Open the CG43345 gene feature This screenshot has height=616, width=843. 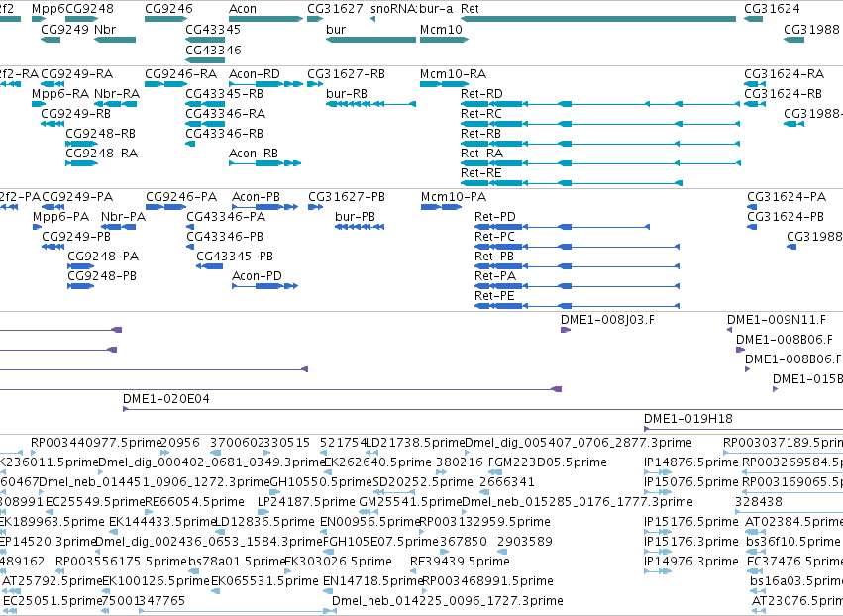click(x=205, y=40)
